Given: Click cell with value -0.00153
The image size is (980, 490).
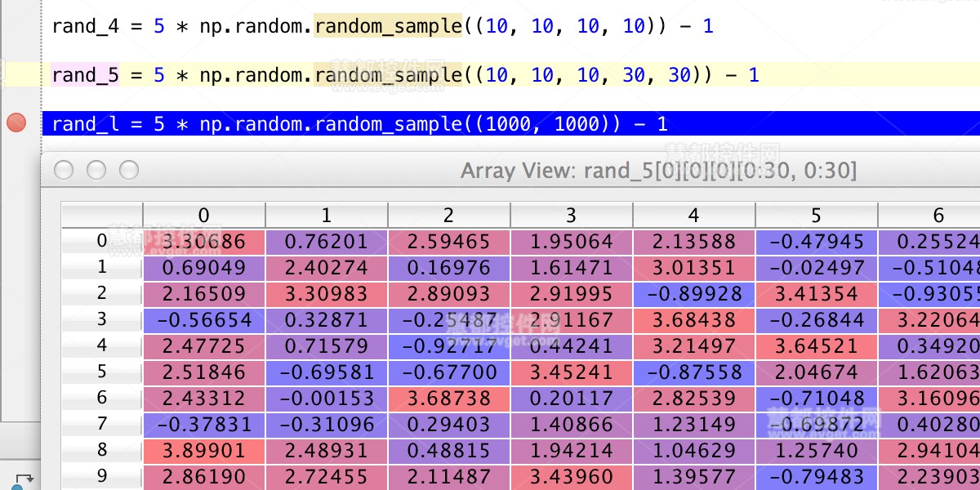Looking at the screenshot, I should [327, 399].
